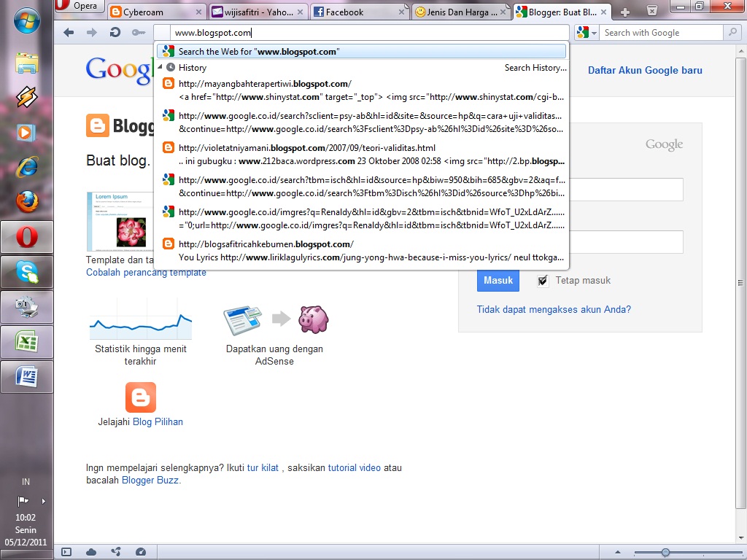Image resolution: width=747 pixels, height=560 pixels.
Task: Click the Action Center flag icon
Action: (x=23, y=501)
